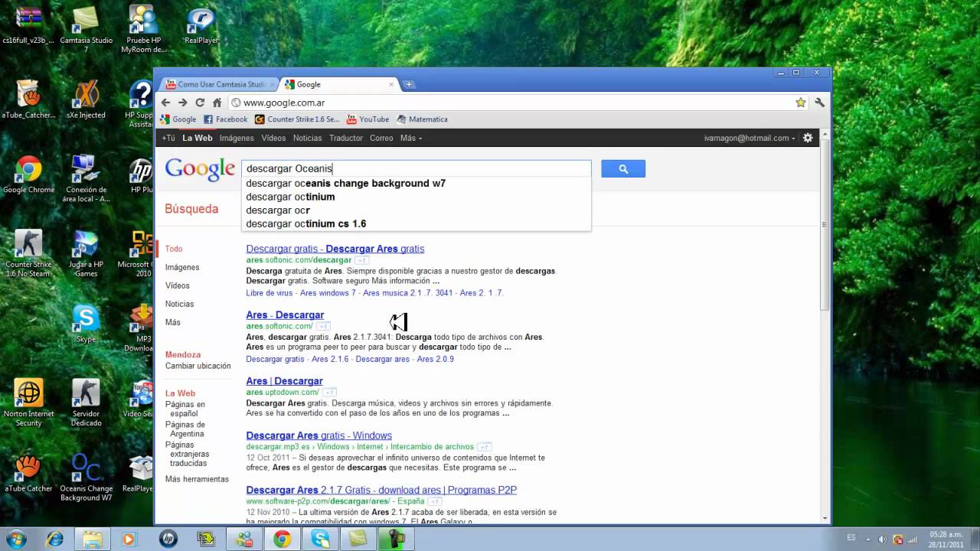This screenshot has height=551, width=980.
Task: Open the Windows Start menu
Action: pyautogui.click(x=16, y=539)
